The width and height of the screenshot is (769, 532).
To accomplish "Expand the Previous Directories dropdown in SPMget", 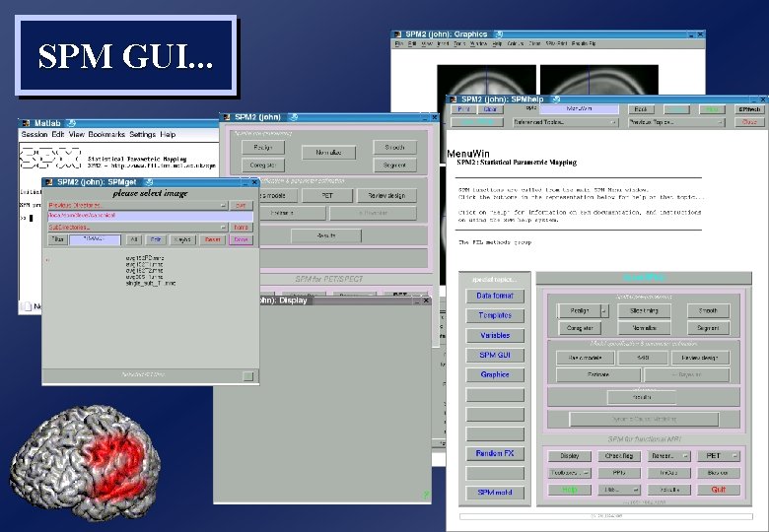I will [x=138, y=205].
